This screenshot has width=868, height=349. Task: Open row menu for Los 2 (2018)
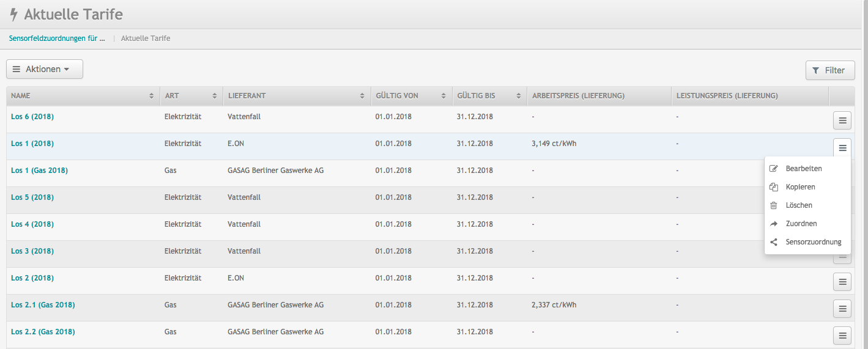point(842,282)
